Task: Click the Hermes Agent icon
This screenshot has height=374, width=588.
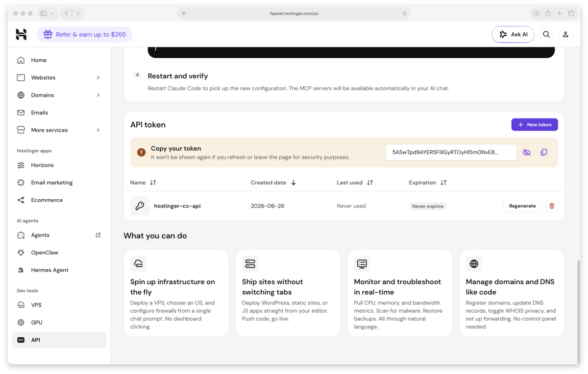Action: pyautogui.click(x=21, y=270)
